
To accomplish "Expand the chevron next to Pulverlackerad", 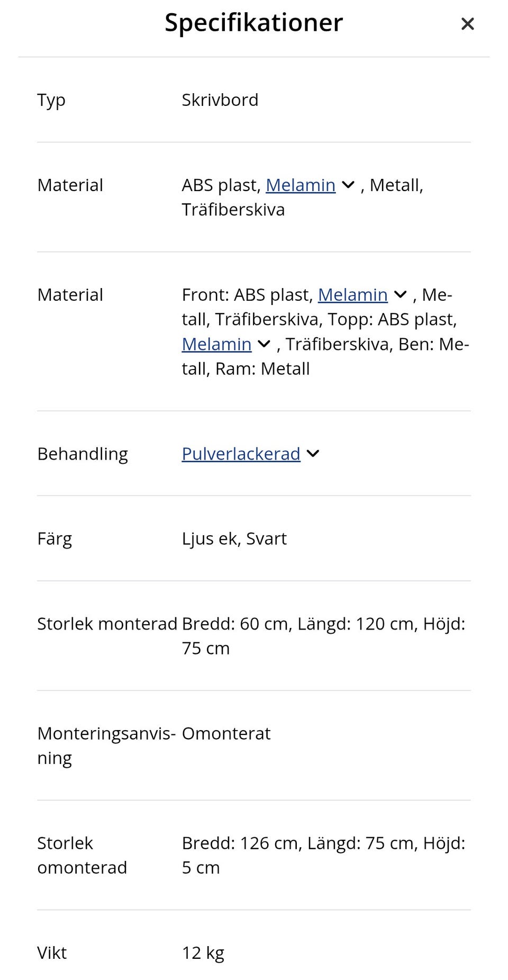I will [x=313, y=454].
